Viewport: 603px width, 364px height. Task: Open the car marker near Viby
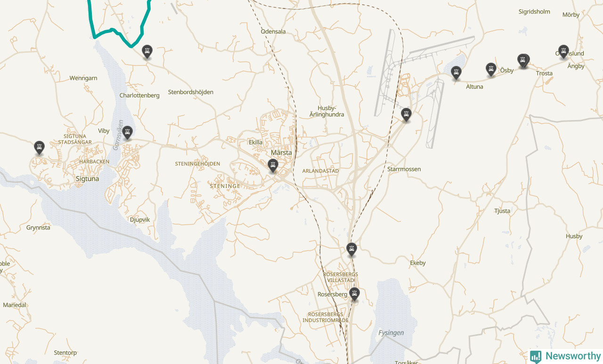(127, 132)
